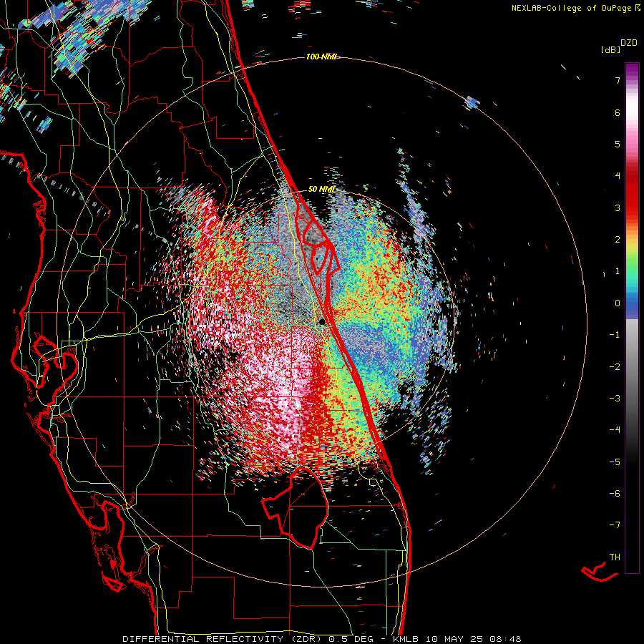Viewport: 644px width, 644px height.
Task: Click the 0 value on the color scale
Action: [618, 303]
